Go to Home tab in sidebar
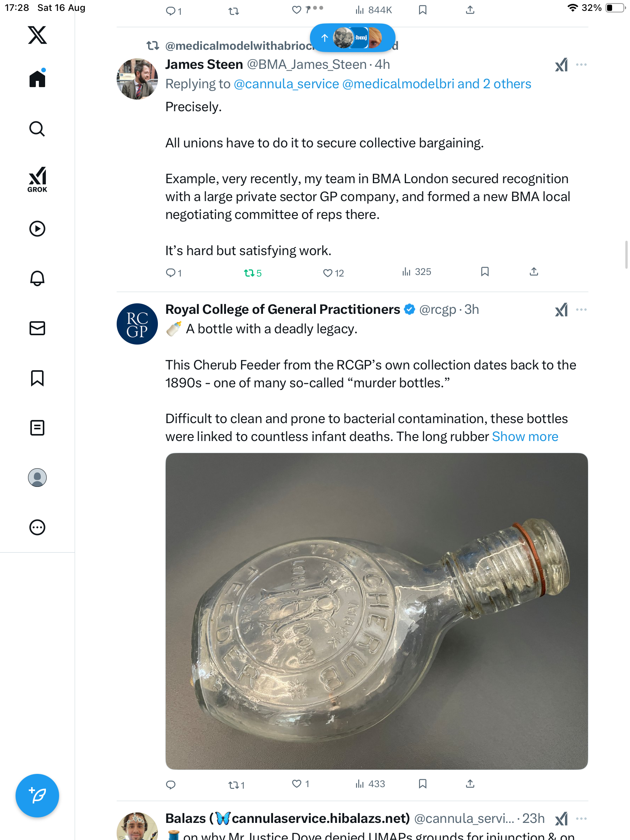 point(37,79)
